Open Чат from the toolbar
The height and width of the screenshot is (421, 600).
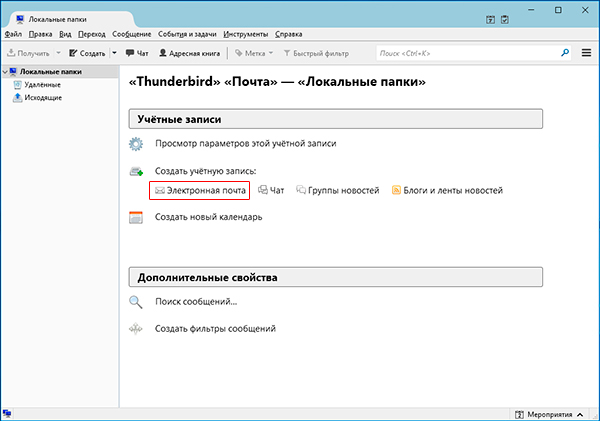[137, 53]
